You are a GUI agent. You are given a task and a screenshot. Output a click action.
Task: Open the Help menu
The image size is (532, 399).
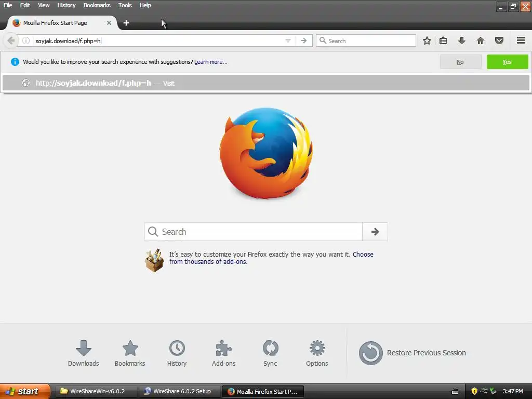(145, 5)
